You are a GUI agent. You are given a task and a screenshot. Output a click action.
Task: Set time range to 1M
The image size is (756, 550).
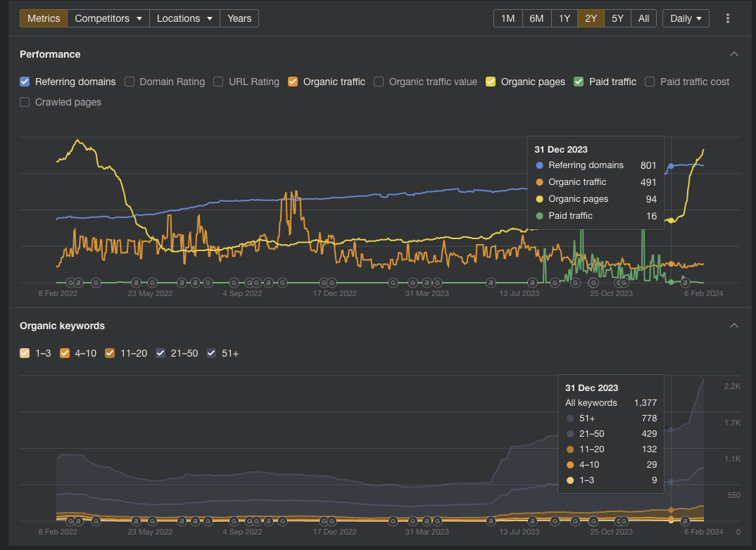coord(508,18)
